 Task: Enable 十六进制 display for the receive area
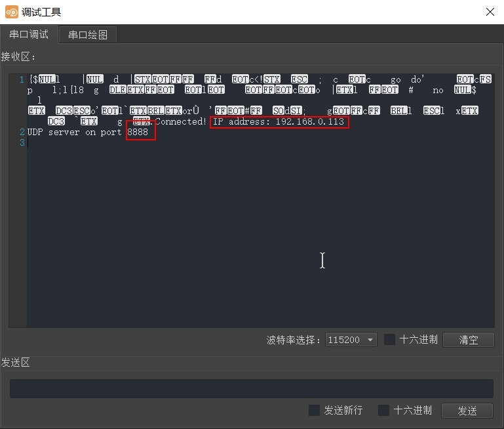pyautogui.click(x=390, y=340)
